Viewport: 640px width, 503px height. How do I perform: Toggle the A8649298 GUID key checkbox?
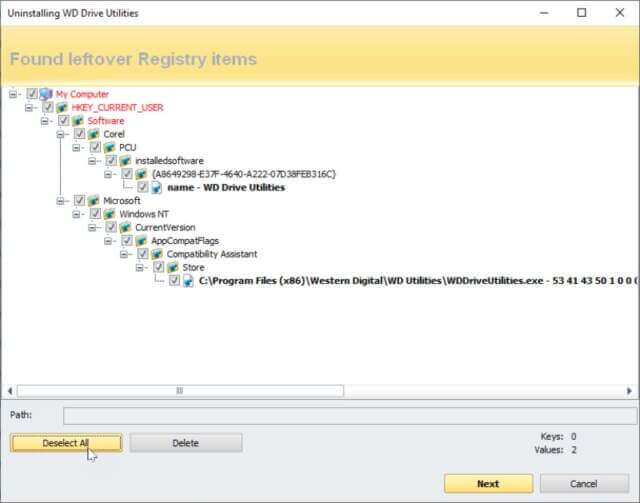pos(127,174)
